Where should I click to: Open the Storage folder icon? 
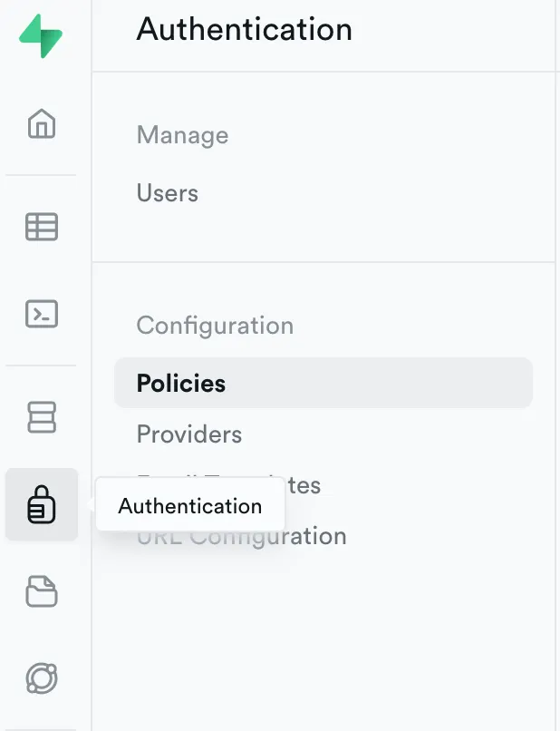pos(42,591)
